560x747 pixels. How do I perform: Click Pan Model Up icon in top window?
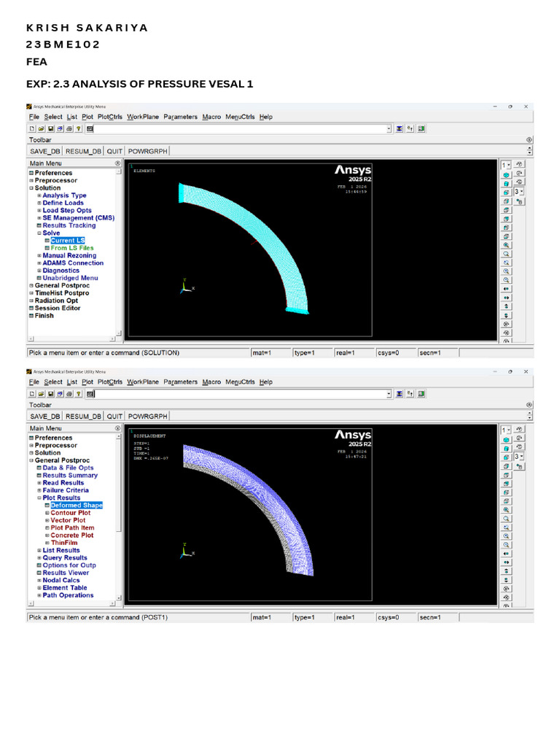[x=506, y=306]
